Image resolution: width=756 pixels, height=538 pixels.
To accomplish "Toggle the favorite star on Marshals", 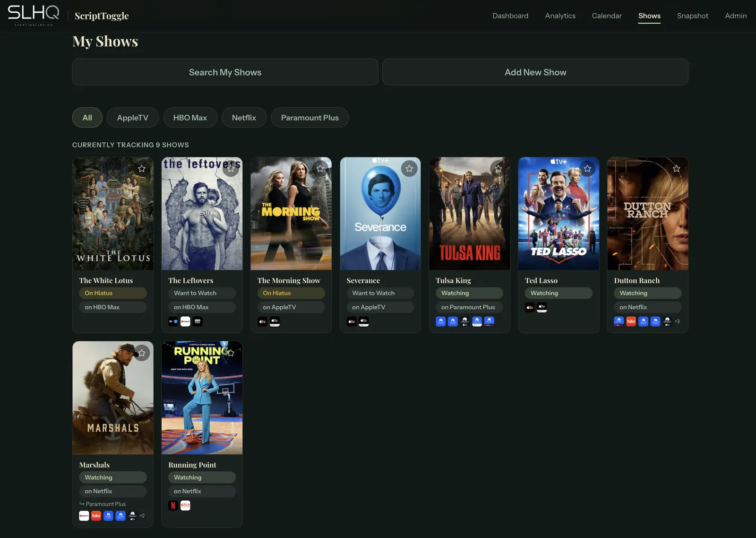I will click(x=142, y=353).
